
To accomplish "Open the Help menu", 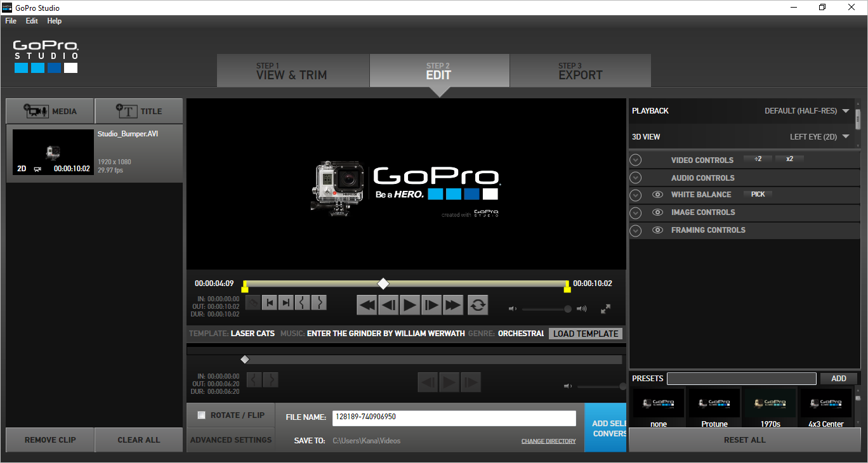I will pos(55,21).
